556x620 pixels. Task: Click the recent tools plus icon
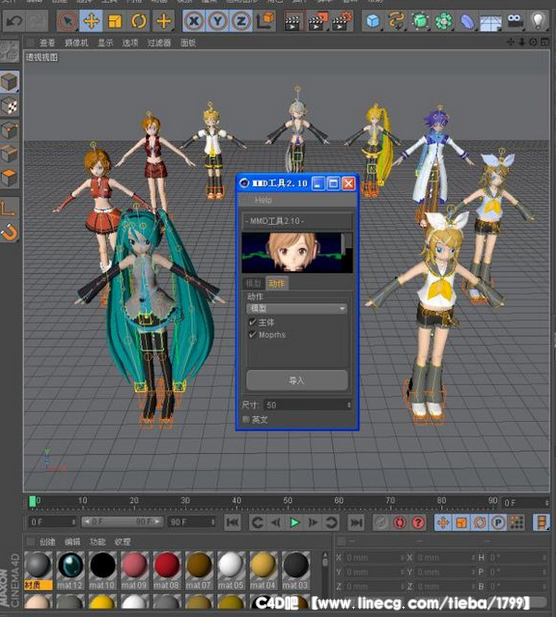pos(163,21)
